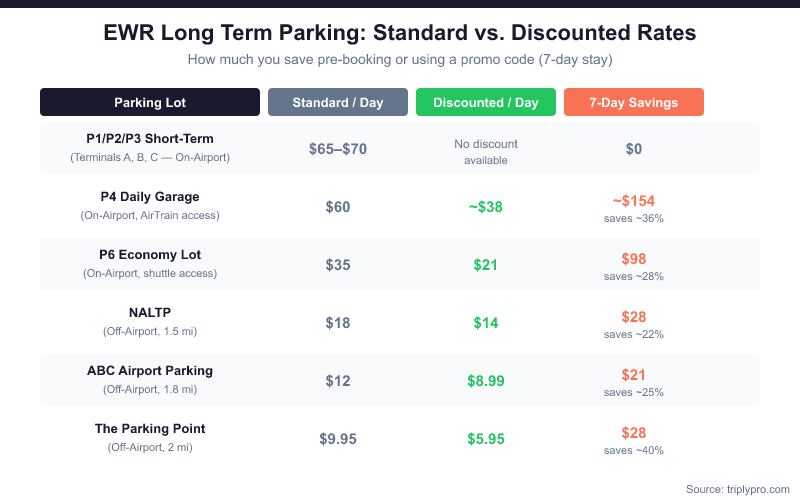Select the P1/P2/P3 Short-Term row label
This screenshot has width=800, height=500.
pos(150,139)
